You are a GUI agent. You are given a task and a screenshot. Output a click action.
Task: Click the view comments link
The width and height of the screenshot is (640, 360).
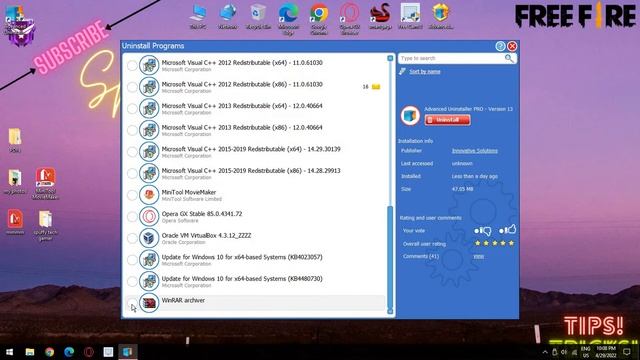(478, 256)
